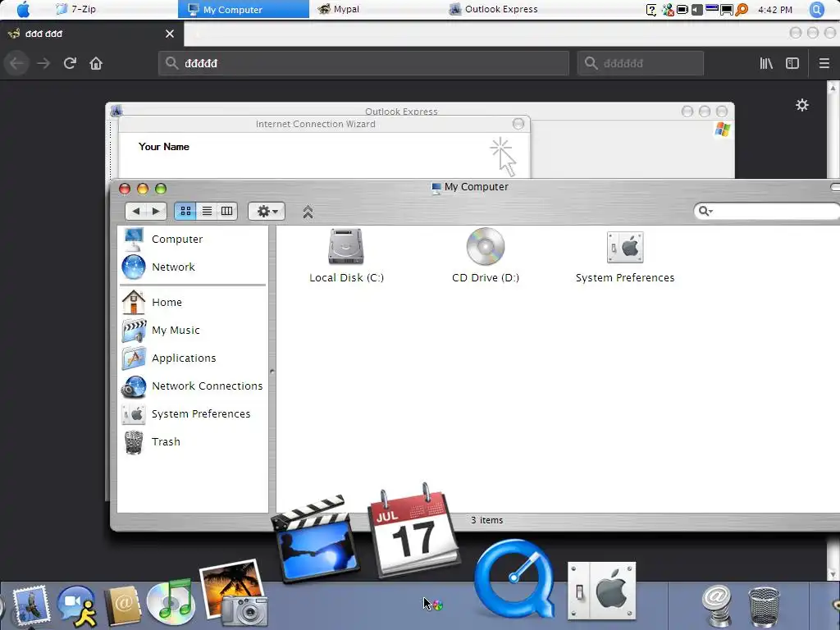
Task: Go forward in Mypal browser
Action: point(43,63)
